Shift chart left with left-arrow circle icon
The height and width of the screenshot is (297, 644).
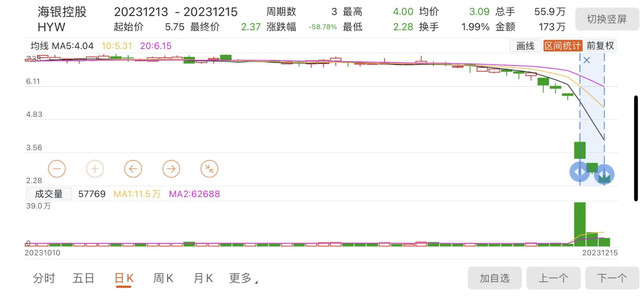coord(133,169)
